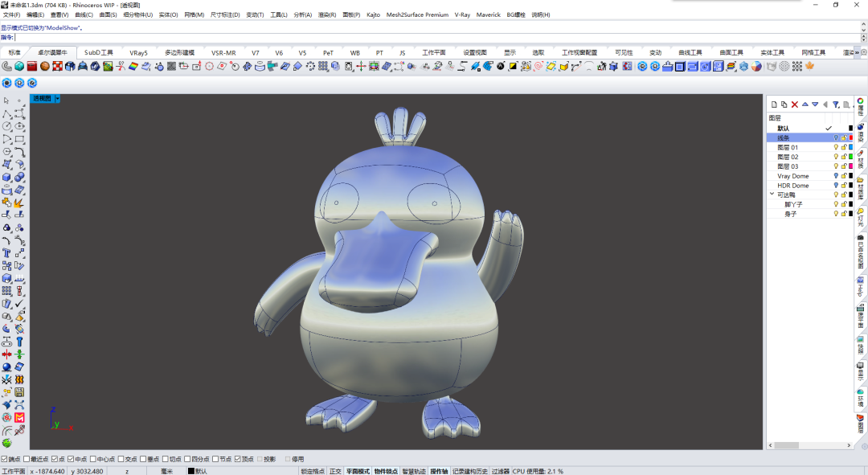
Task: Enable 四分点 quadrant snap checkbox
Action: tap(187, 459)
